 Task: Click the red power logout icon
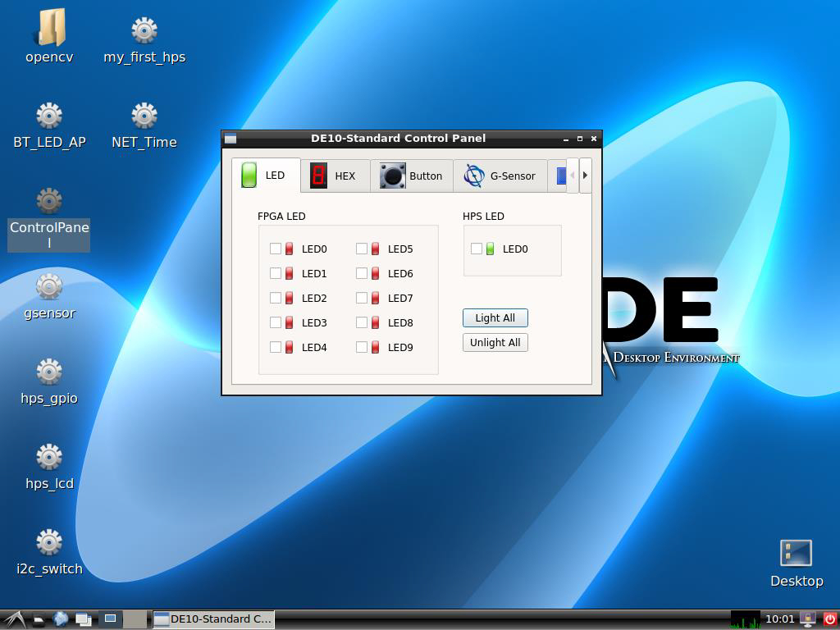830,619
